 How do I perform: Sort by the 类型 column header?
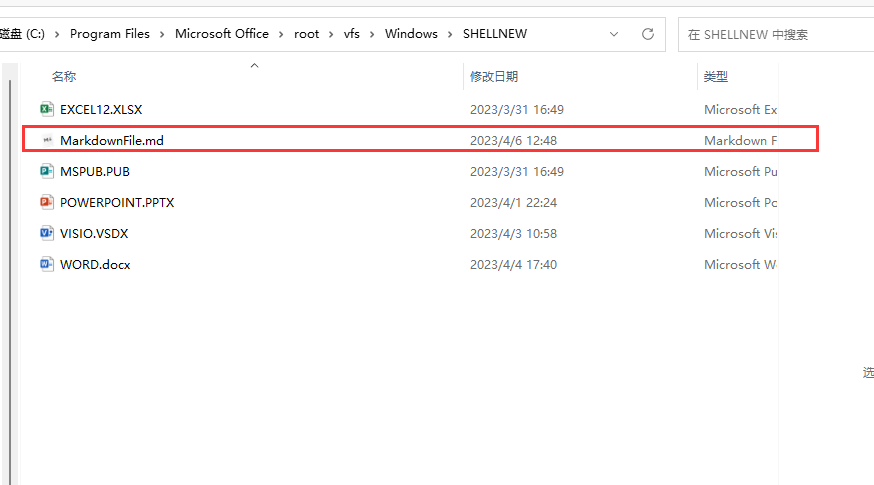pyautogui.click(x=716, y=76)
